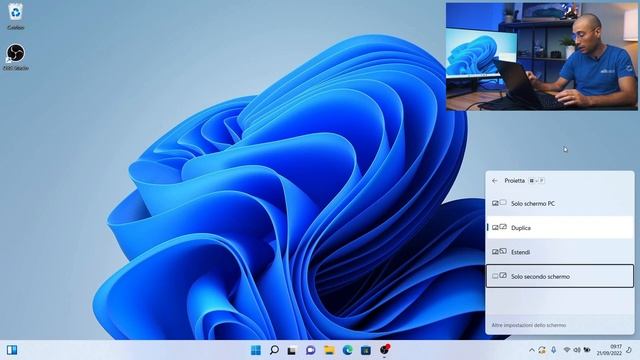640x360 pixels.
Task: Select the Solo schermo PC option
Action: click(x=560, y=203)
